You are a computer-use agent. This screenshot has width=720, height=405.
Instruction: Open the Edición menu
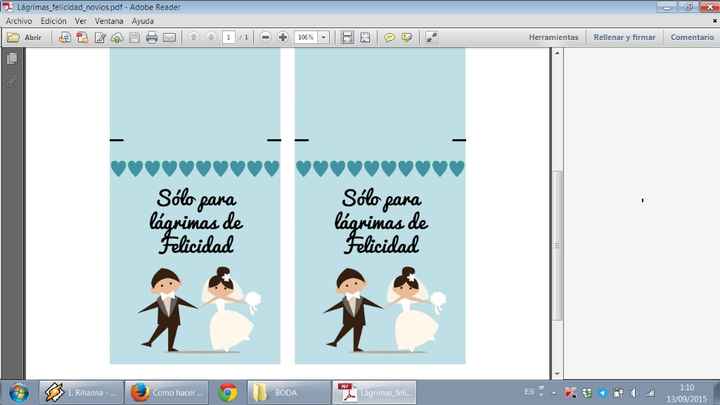coord(53,21)
